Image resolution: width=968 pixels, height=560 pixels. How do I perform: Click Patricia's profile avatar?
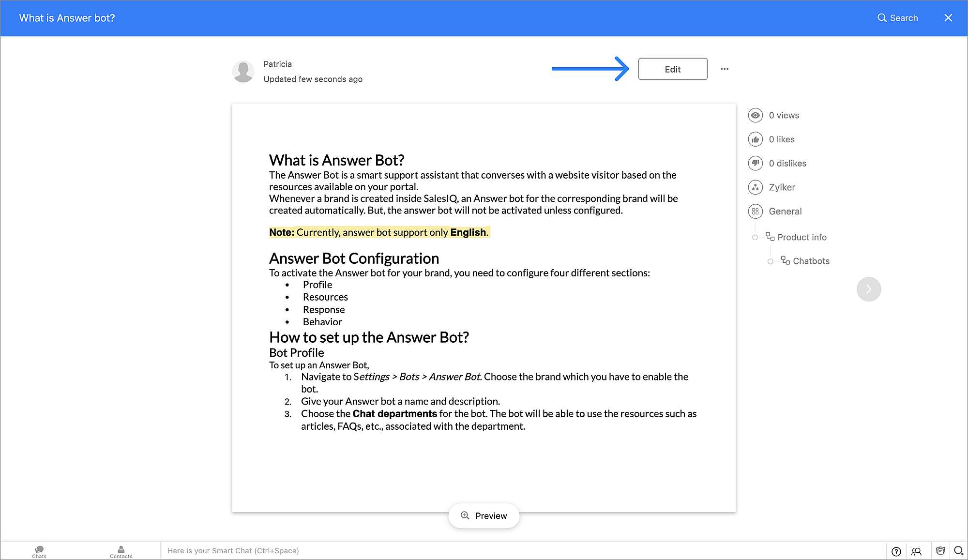point(243,71)
